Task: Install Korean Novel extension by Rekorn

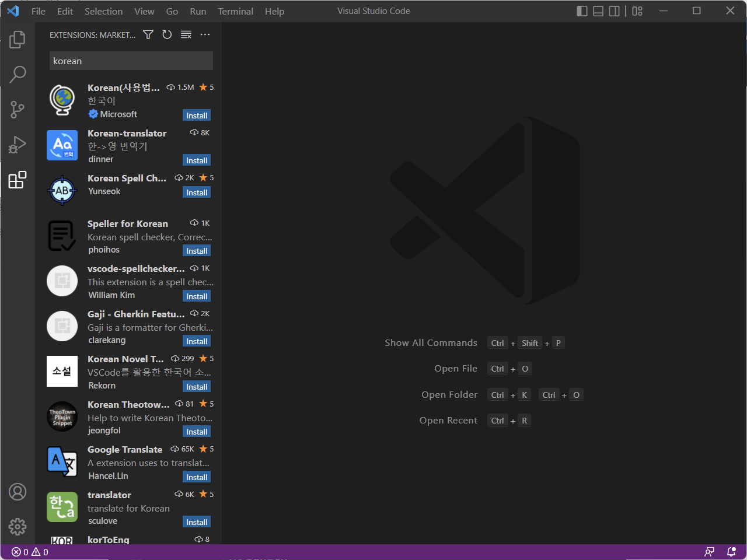Action: tap(197, 387)
